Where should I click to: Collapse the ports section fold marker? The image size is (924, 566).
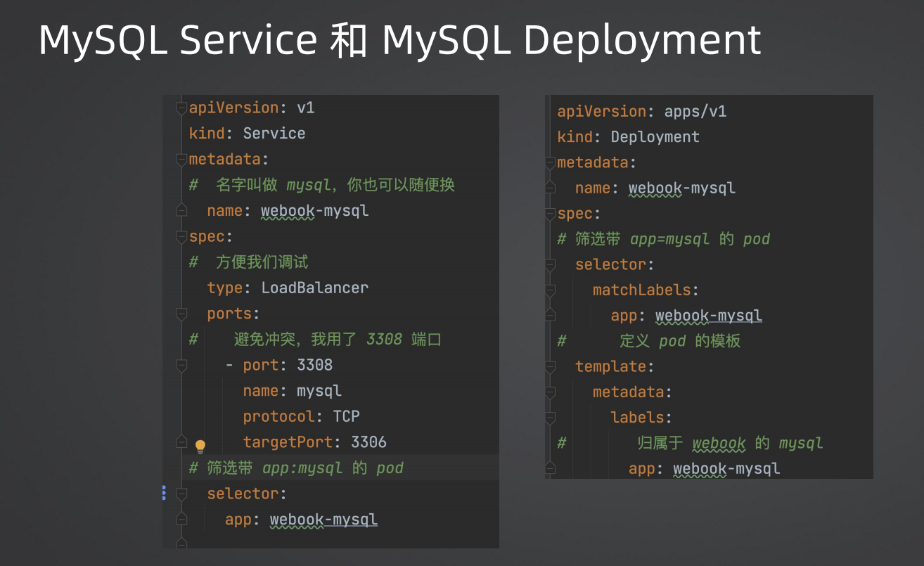(x=181, y=314)
